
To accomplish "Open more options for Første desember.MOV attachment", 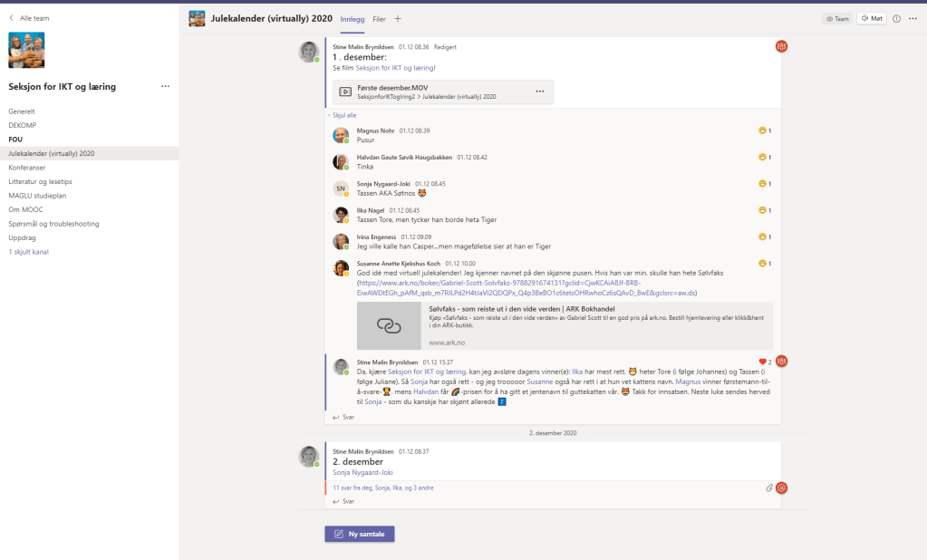I will pyautogui.click(x=540, y=92).
